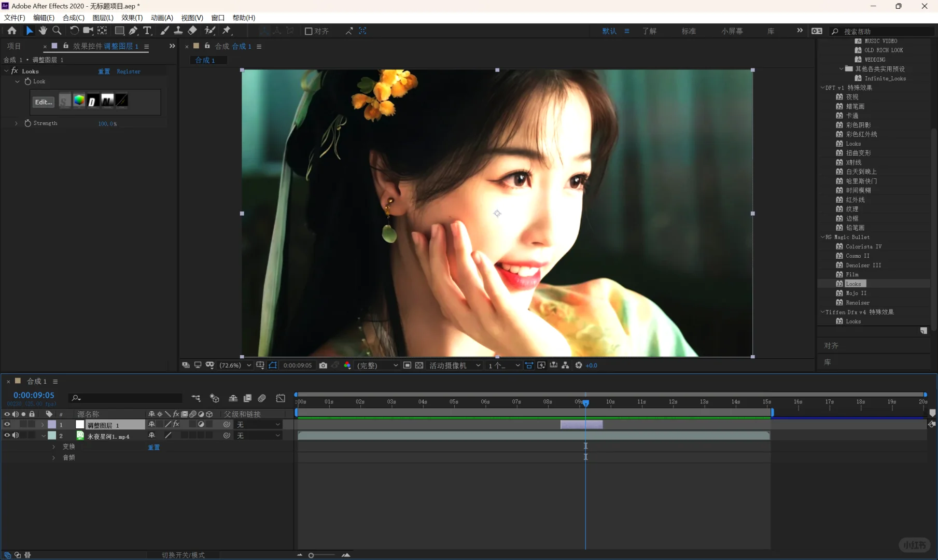Click the current time indicator on the timeline

coord(585,403)
